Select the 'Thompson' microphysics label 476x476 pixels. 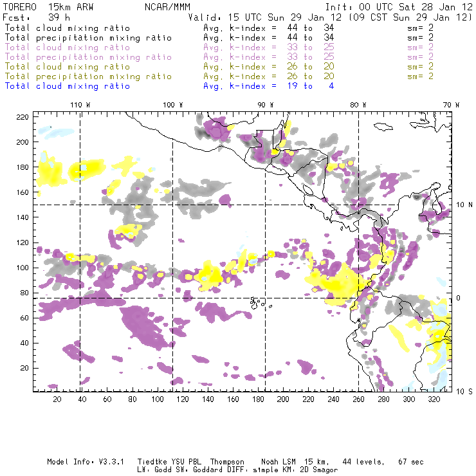(x=227, y=462)
